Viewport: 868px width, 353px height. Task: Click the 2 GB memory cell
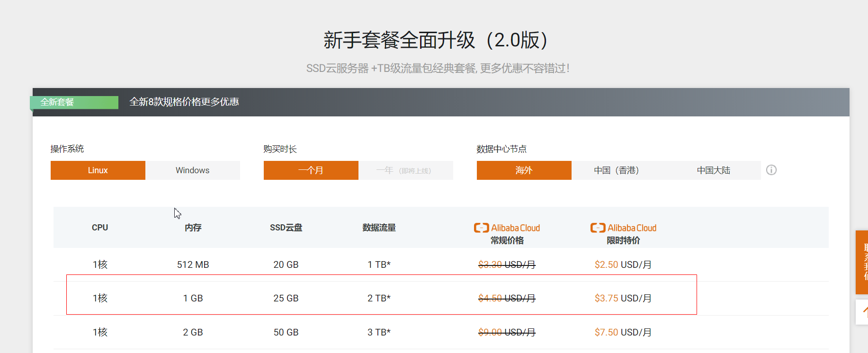(193, 332)
